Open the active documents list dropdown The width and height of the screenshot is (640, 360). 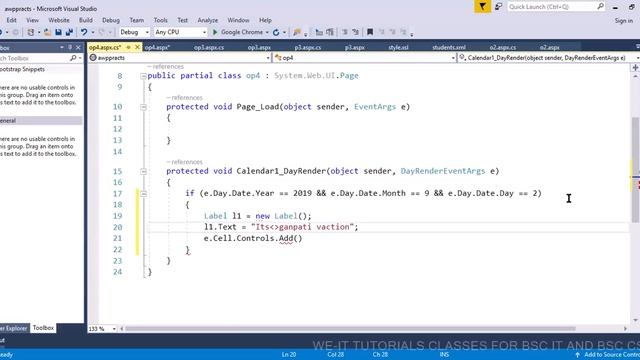point(637,47)
